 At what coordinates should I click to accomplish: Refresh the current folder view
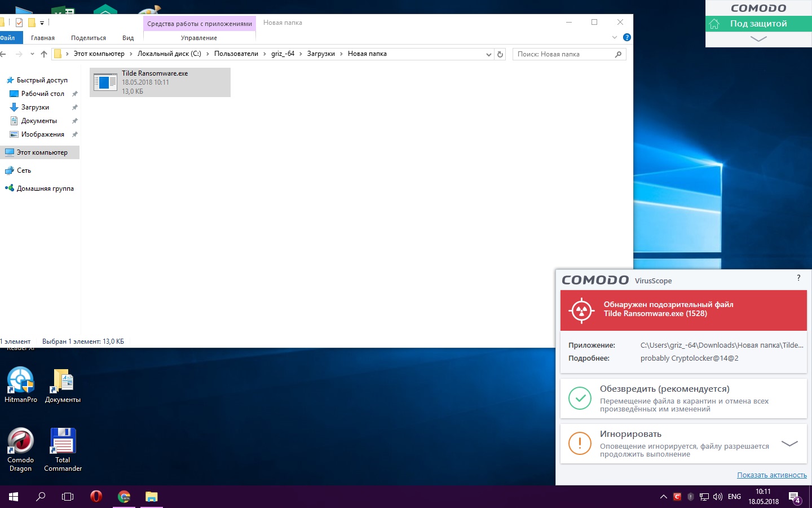pyautogui.click(x=500, y=54)
